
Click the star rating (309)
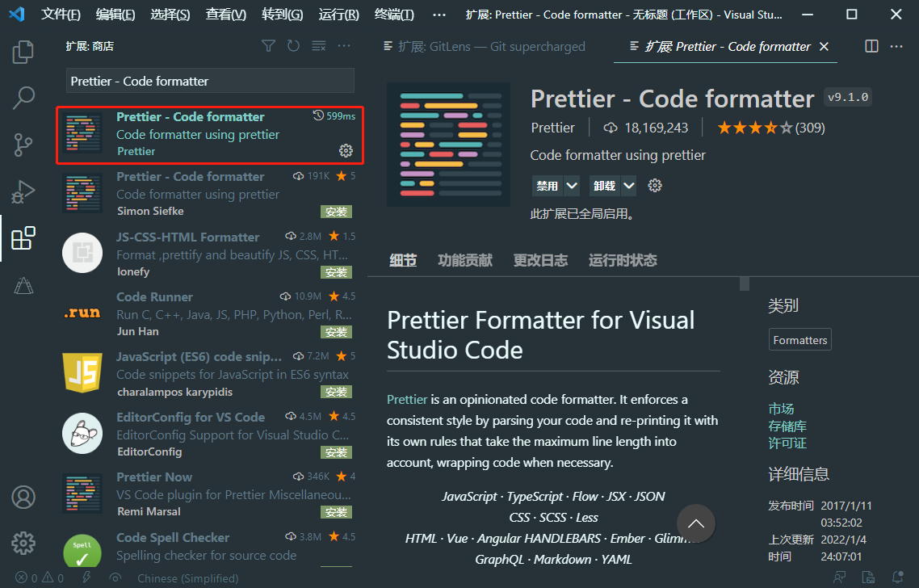tap(770, 128)
